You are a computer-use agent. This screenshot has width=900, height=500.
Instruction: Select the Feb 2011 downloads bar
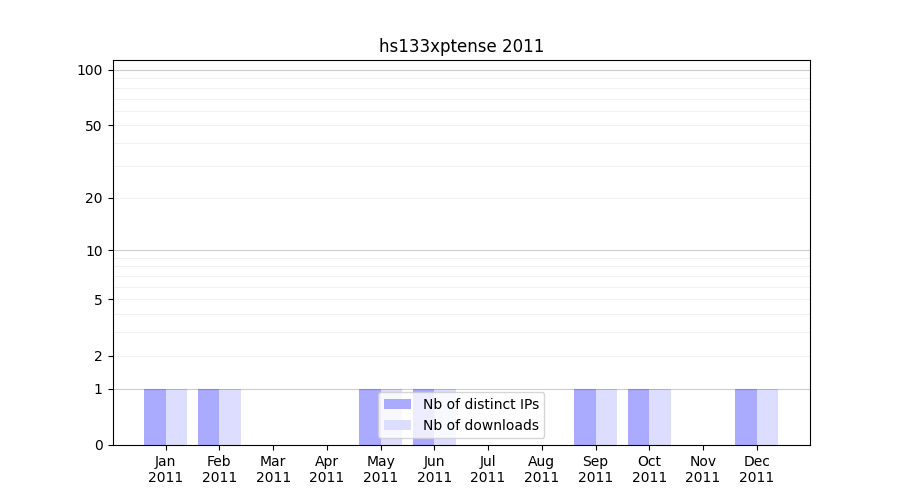pyautogui.click(x=230, y=417)
